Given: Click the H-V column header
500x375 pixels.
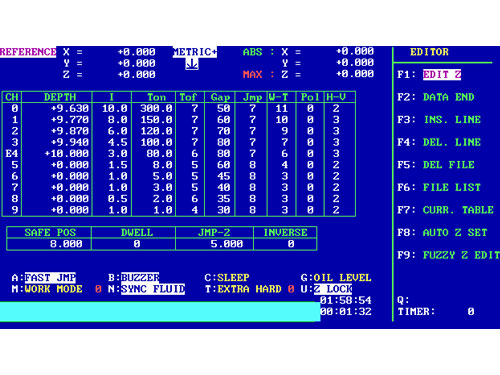Looking at the screenshot, I should point(336,97).
